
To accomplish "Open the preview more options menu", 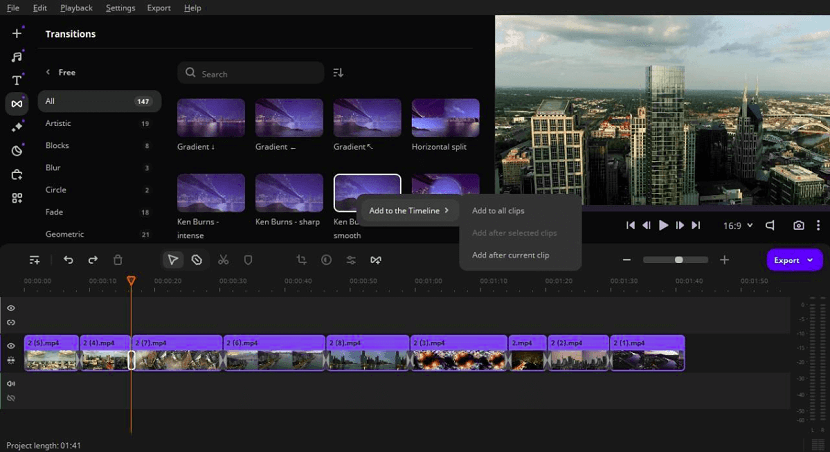I will click(818, 225).
